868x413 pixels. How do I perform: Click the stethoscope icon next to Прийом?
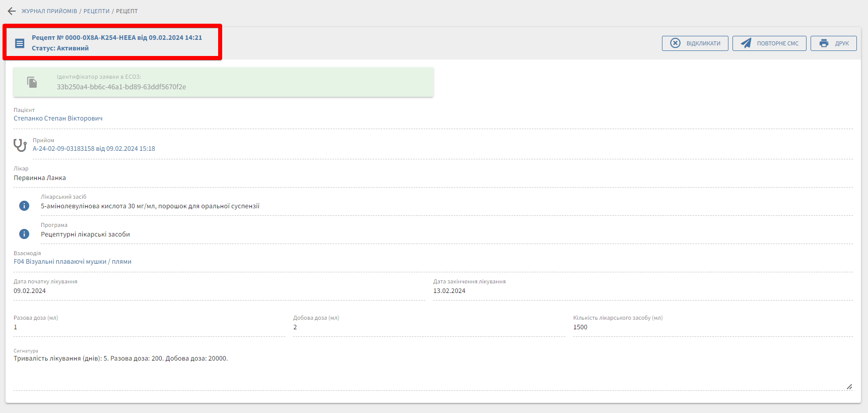click(x=20, y=145)
